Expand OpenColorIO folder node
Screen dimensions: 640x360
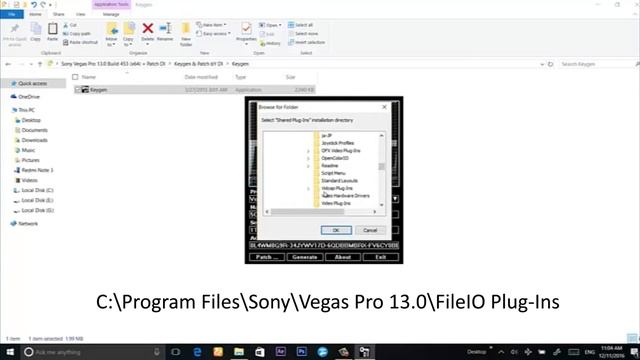[308, 158]
